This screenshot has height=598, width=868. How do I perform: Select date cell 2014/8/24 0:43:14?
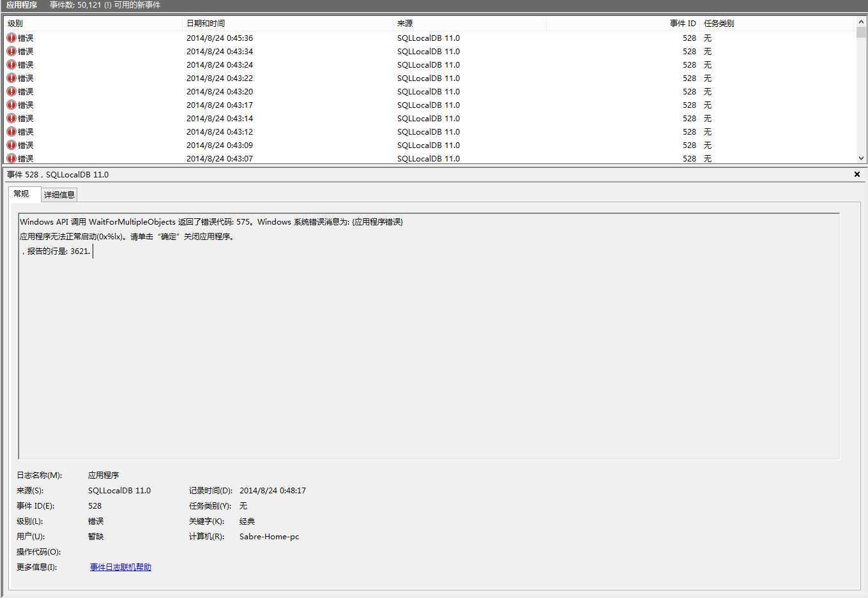[x=220, y=118]
